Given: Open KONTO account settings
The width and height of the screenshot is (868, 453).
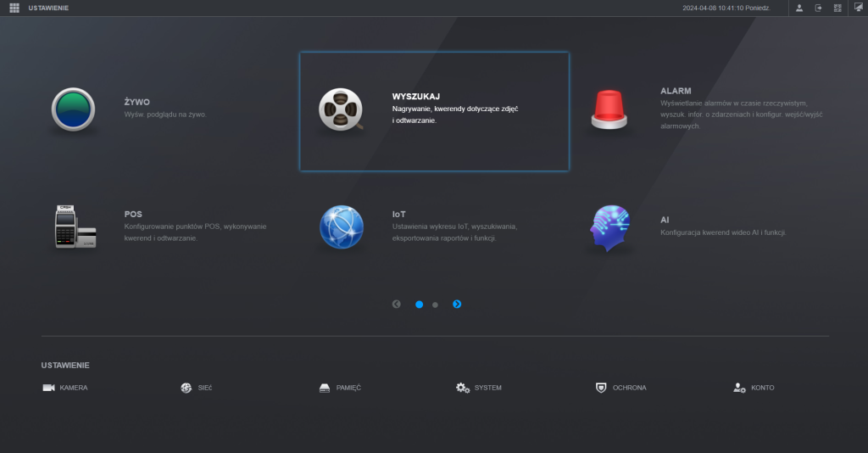Looking at the screenshot, I should [754, 388].
